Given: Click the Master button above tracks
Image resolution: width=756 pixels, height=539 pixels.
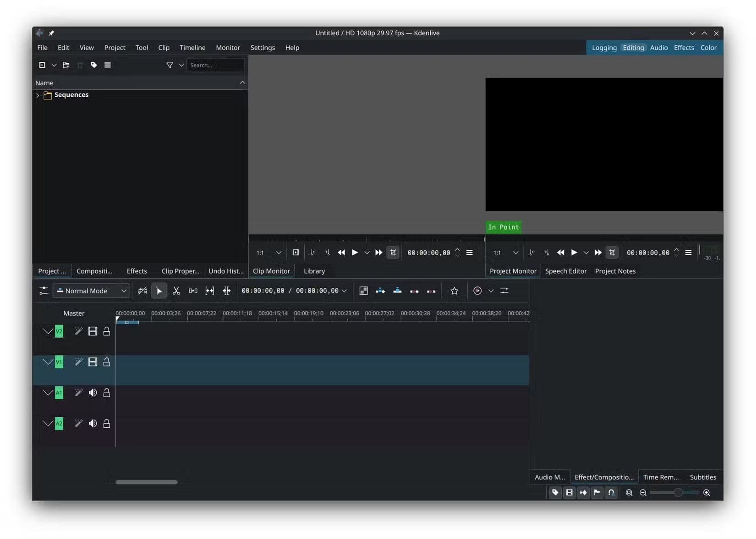Looking at the screenshot, I should point(74,313).
